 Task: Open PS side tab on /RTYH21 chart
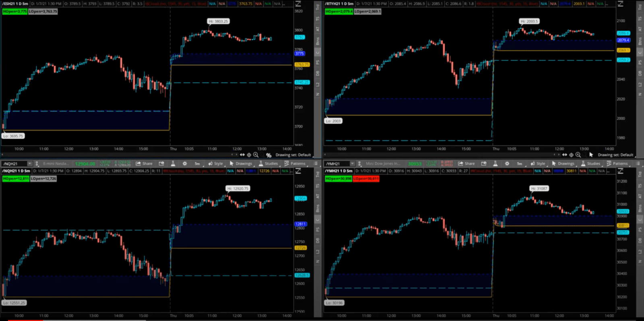tap(640, 62)
